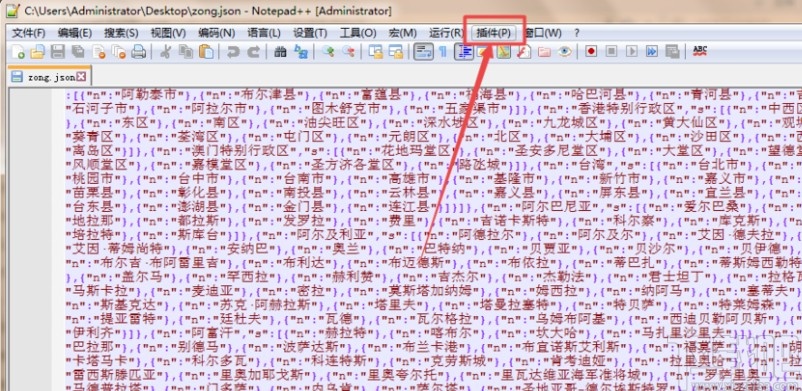
Task: Close the zong.json tab with its X
Action: [x=81, y=77]
